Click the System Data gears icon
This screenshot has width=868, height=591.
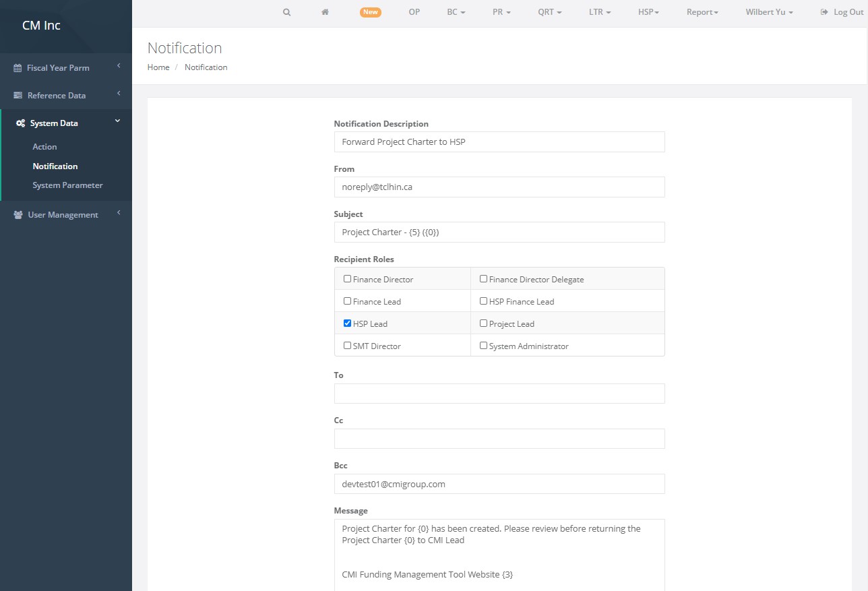[x=21, y=123]
